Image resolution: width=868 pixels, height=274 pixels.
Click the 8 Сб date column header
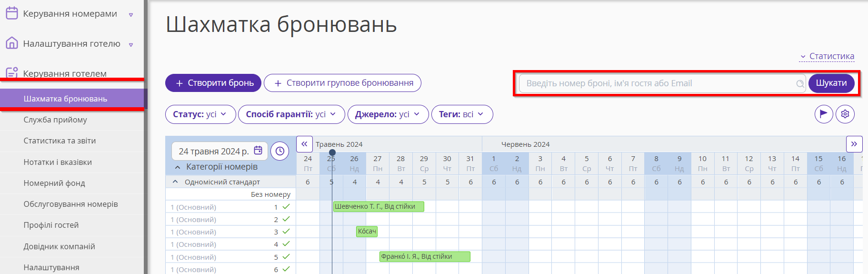(656, 163)
